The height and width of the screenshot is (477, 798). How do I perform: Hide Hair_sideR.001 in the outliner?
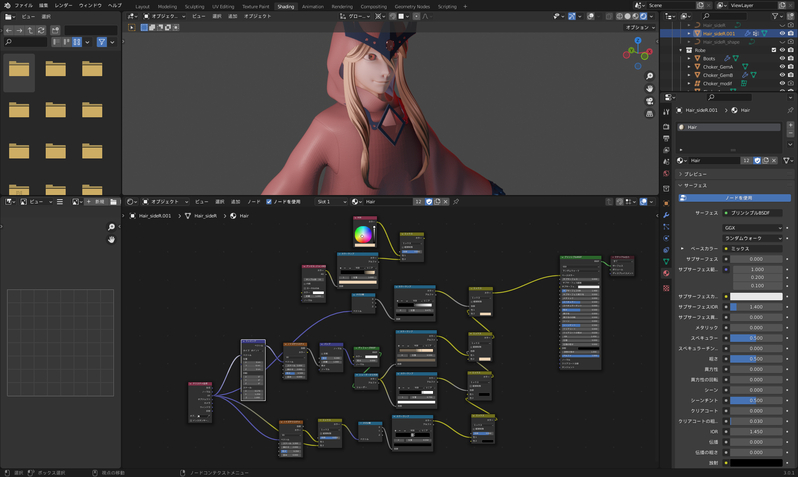pyautogui.click(x=782, y=34)
